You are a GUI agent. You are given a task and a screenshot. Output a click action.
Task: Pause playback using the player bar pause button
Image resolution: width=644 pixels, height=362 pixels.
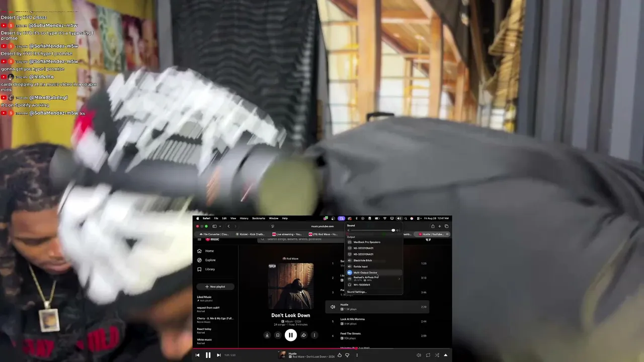208,355
